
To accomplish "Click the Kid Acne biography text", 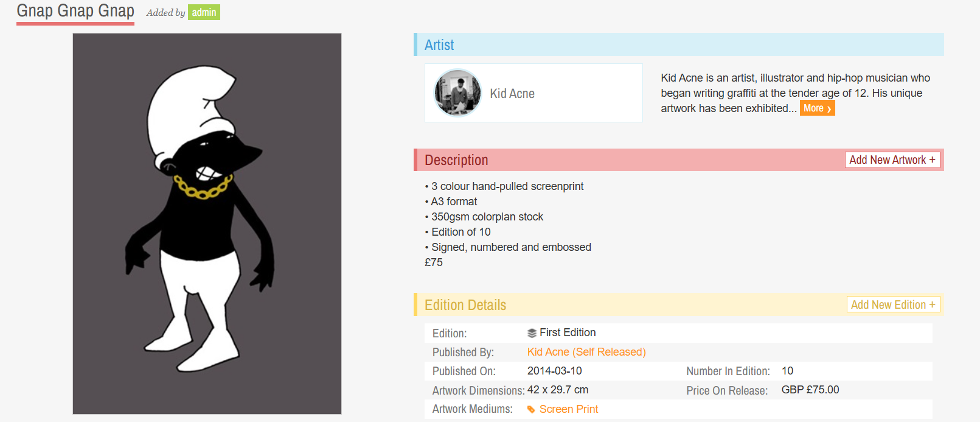I will click(796, 93).
